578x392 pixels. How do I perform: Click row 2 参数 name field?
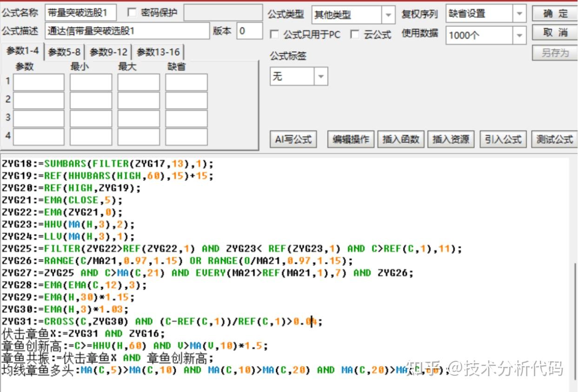(39, 100)
